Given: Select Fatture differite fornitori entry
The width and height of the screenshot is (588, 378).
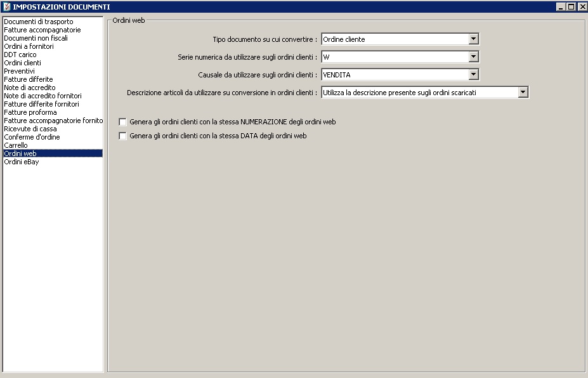Looking at the screenshot, I should pyautogui.click(x=53, y=104).
